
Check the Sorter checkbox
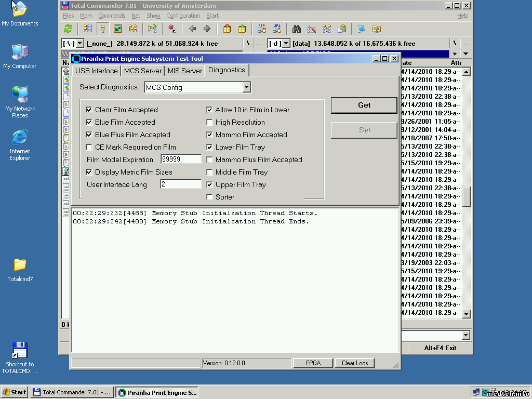(209, 197)
